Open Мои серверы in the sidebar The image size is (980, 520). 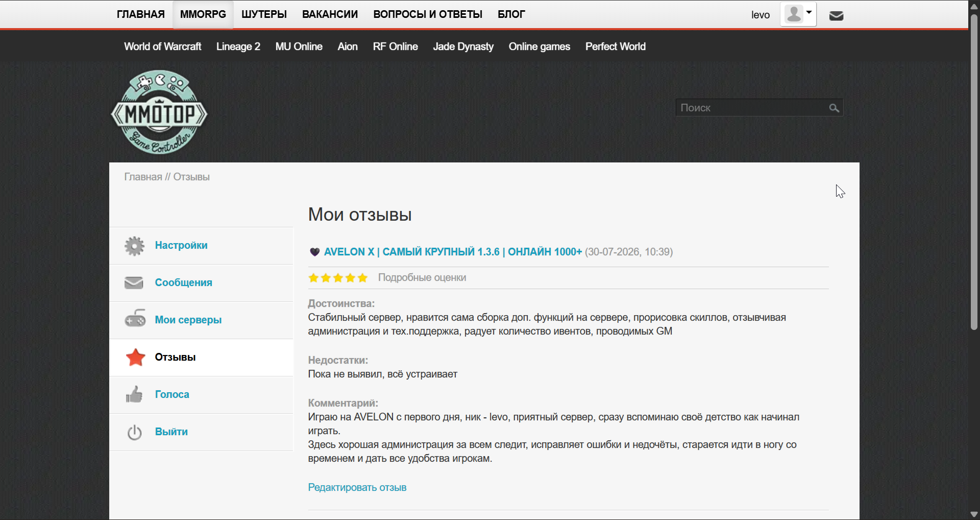coord(188,320)
